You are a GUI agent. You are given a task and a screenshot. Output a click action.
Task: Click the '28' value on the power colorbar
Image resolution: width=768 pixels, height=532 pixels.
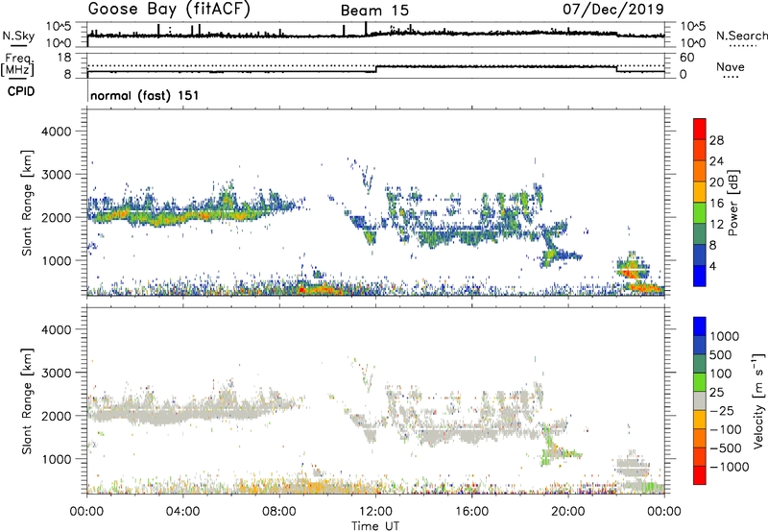pos(716,140)
